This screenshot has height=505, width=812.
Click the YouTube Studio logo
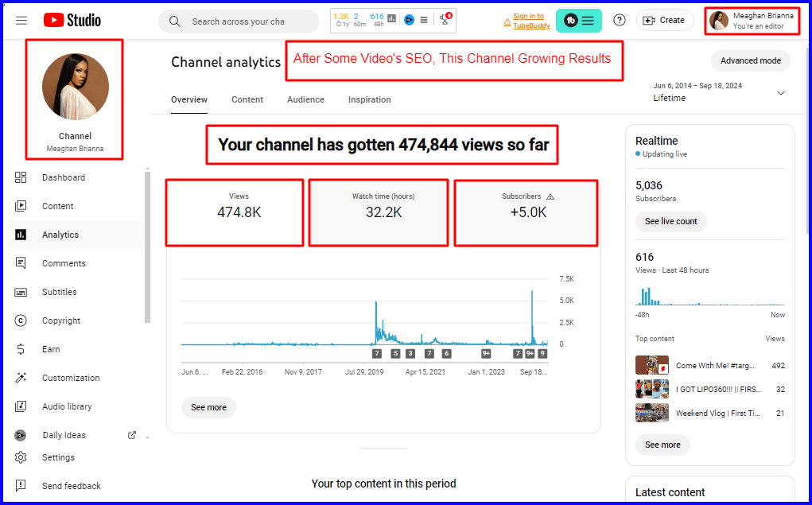tap(72, 21)
